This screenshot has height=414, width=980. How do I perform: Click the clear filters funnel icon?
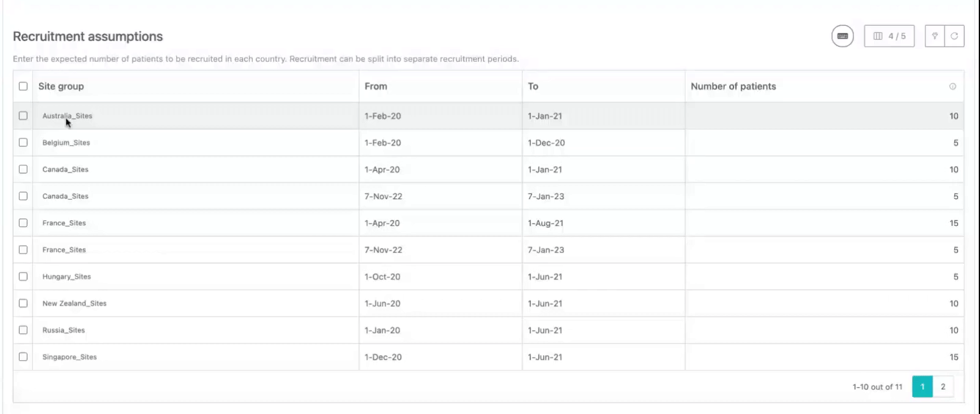[935, 36]
